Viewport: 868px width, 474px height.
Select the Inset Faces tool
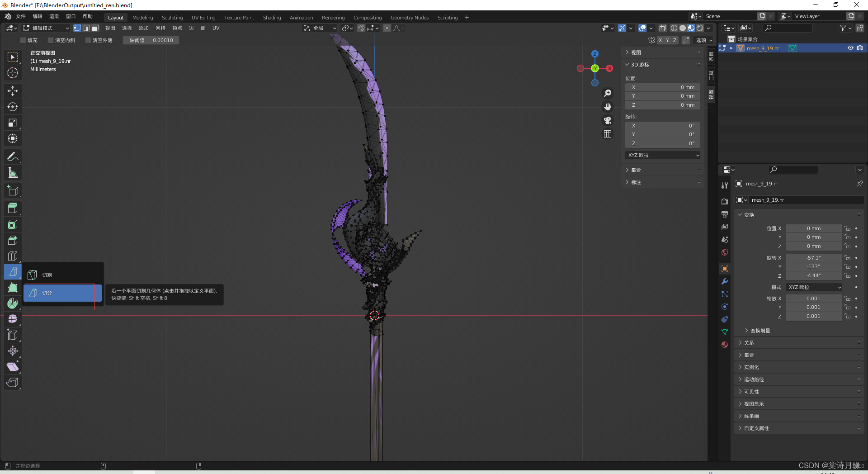[x=13, y=224]
